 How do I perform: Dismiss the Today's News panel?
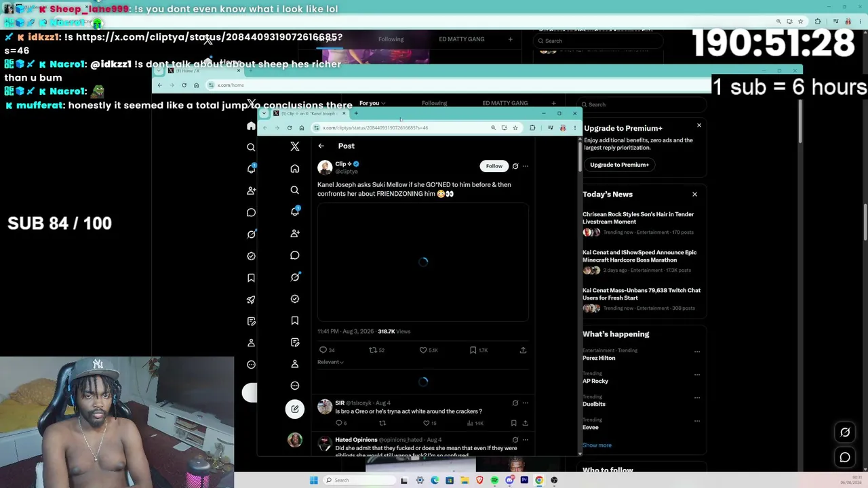[694, 195]
